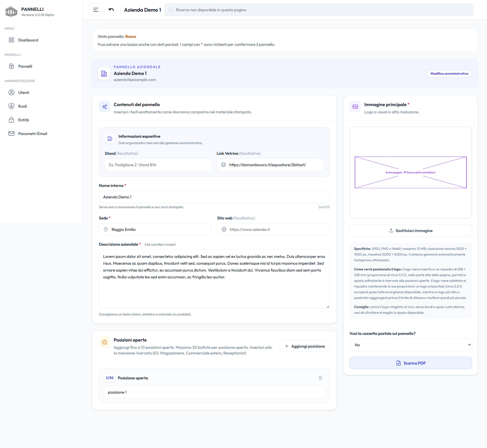Delete Posizione aperta with trash icon
This screenshot has height=448, width=487.
coord(320,378)
